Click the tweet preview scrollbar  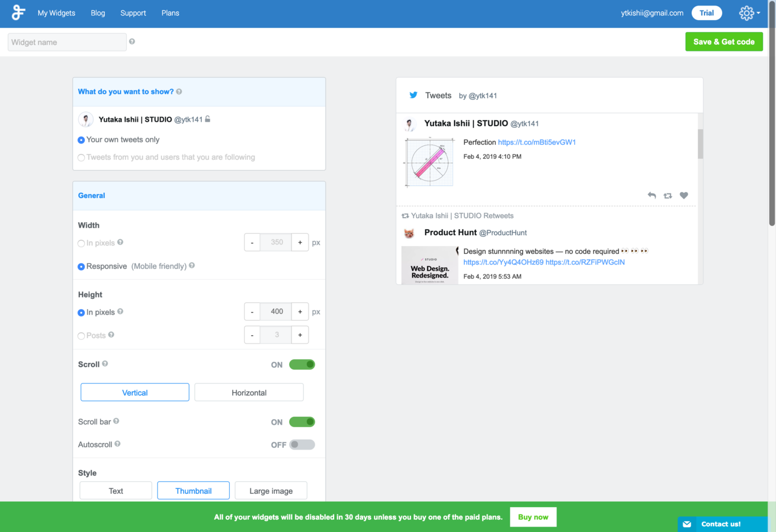pyautogui.click(x=701, y=144)
